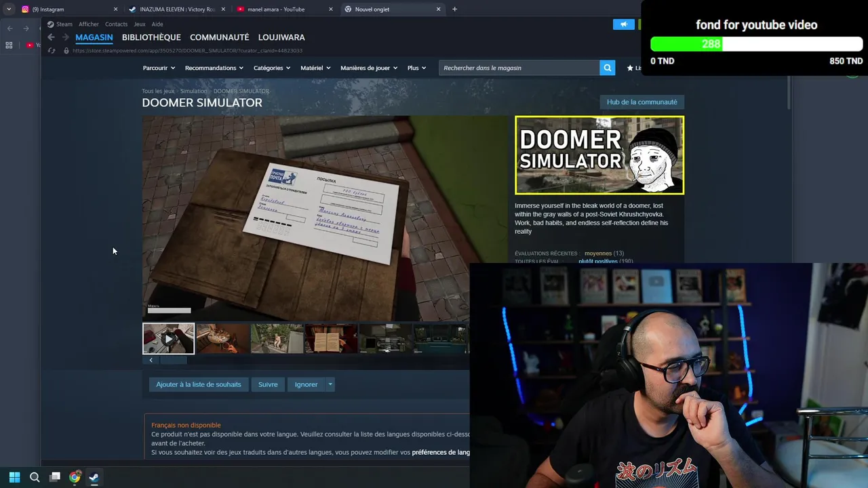
Task: Switch to the INAZUMA ELEVEN browser tab
Action: [x=176, y=9]
